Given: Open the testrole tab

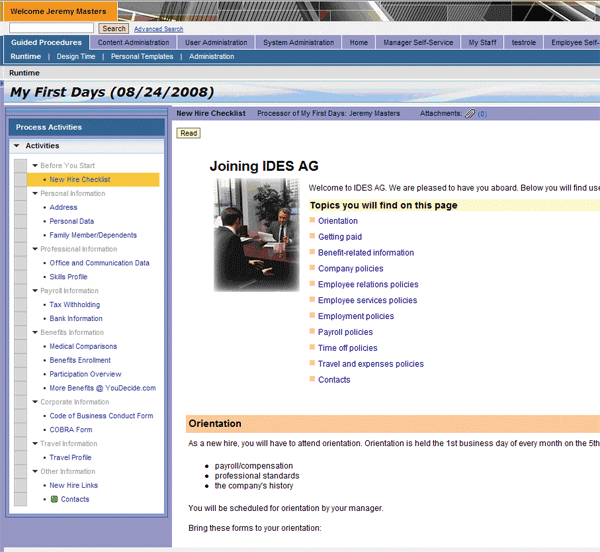Looking at the screenshot, I should coord(524,42).
